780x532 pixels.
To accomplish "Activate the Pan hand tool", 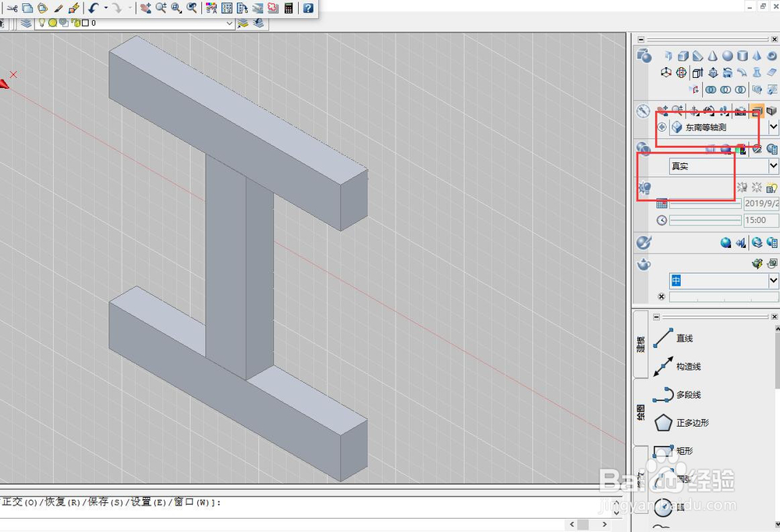I will click(x=145, y=8).
